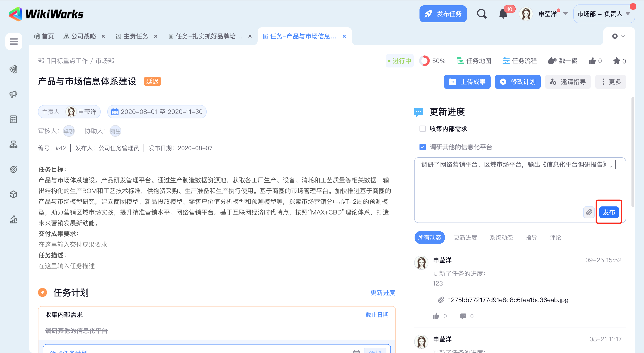Star this task as favorite

[x=616, y=61]
